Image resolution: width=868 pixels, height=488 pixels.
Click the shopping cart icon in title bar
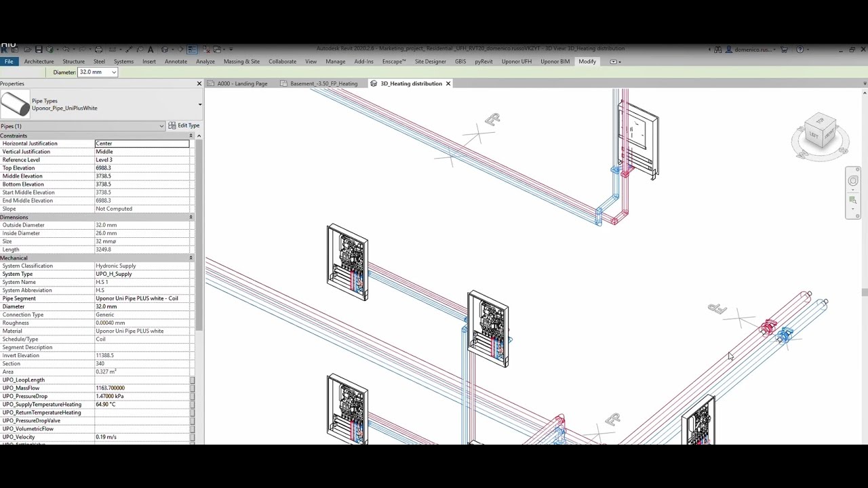[784, 49]
